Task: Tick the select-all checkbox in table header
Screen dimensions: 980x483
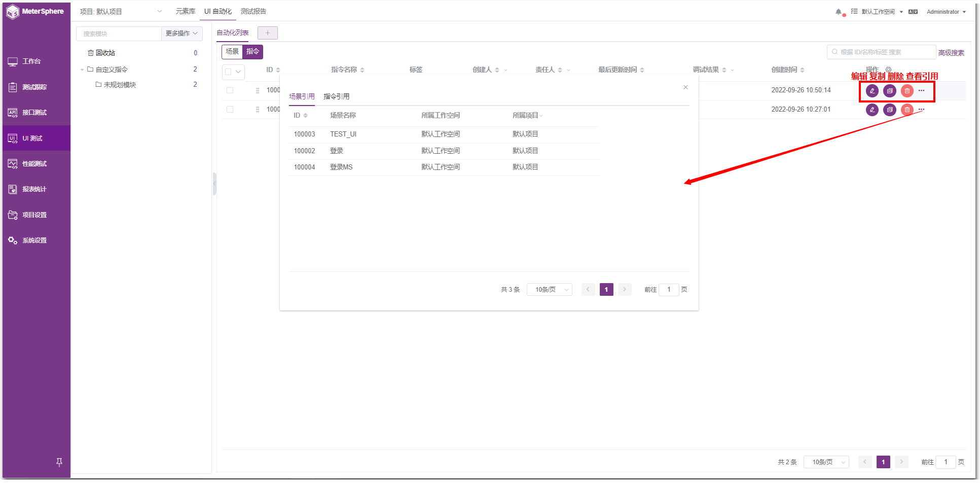Action: (x=228, y=72)
